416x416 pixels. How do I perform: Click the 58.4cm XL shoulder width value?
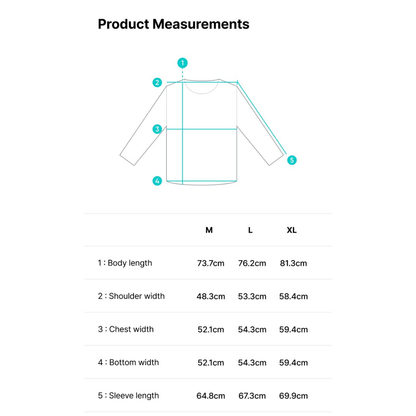(x=294, y=296)
